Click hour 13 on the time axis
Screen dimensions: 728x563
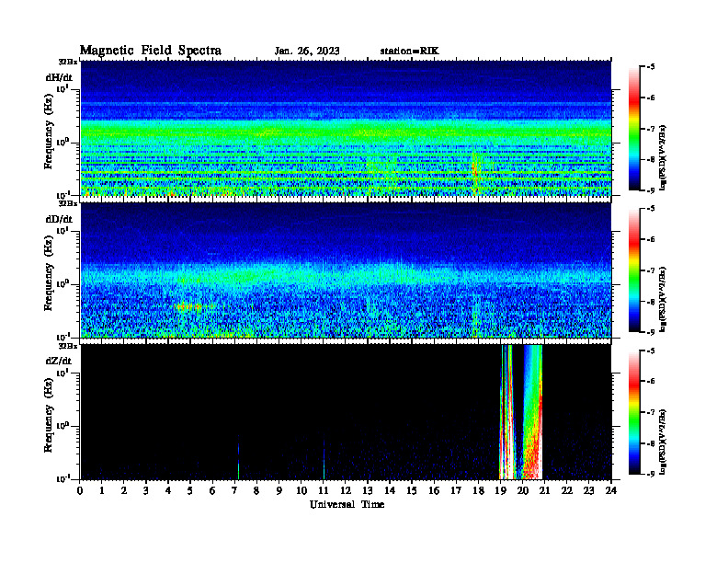368,490
